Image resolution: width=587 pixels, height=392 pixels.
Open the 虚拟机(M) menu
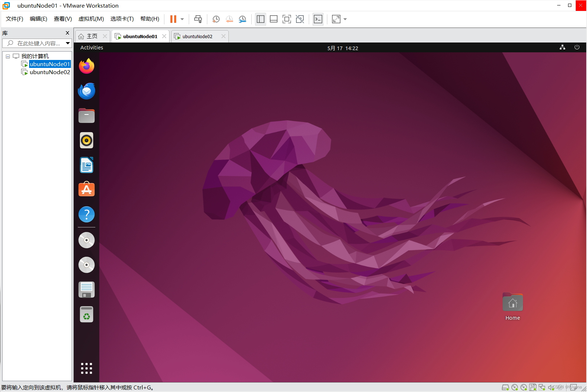pyautogui.click(x=91, y=19)
